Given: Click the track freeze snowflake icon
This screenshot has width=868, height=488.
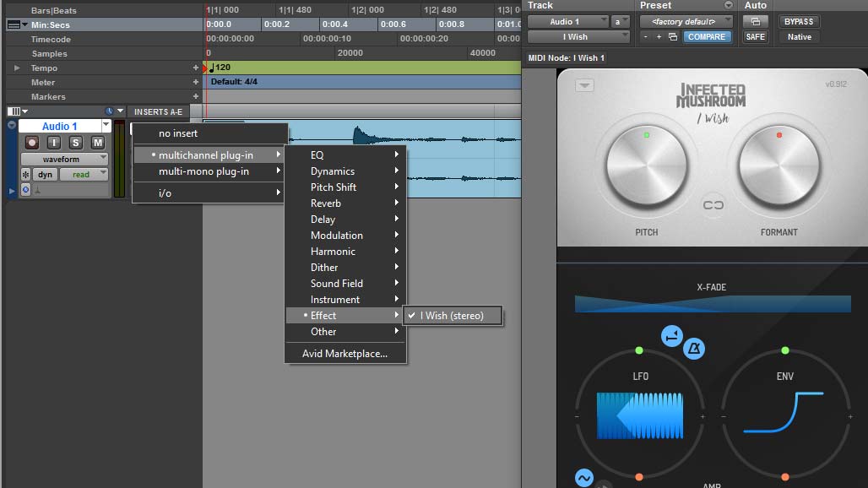Looking at the screenshot, I should pos(25,175).
